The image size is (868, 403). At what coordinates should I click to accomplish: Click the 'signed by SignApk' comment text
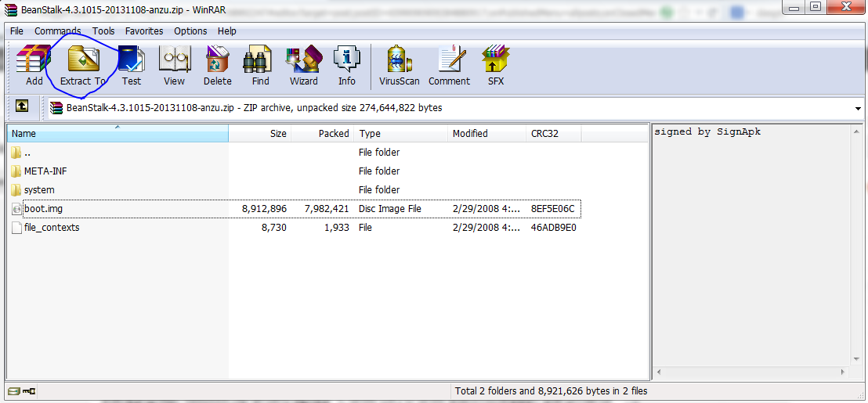pos(707,132)
